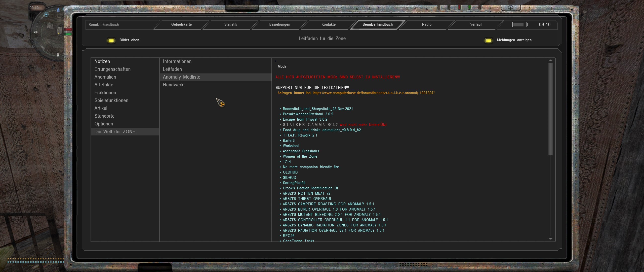Open the Gebietskarte tab
This screenshot has height=272, width=644.
pyautogui.click(x=181, y=24)
